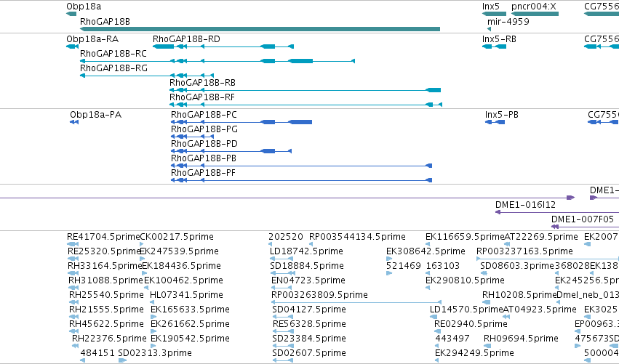Select the RhoGAP18B-PD protein label
619x364 pixels.
(204, 144)
